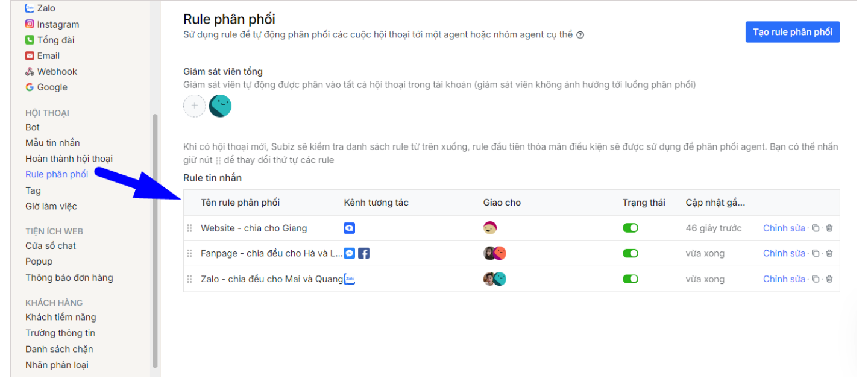
Task: Click the sidebar vertical scrollbar
Action: (x=155, y=241)
